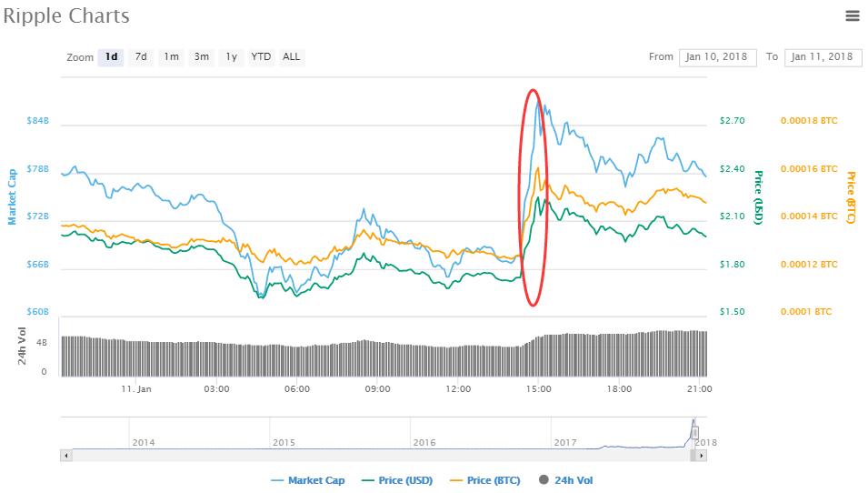Image resolution: width=868 pixels, height=493 pixels.
Task: Click the $66B market cap axis label
Action: pyautogui.click(x=37, y=264)
